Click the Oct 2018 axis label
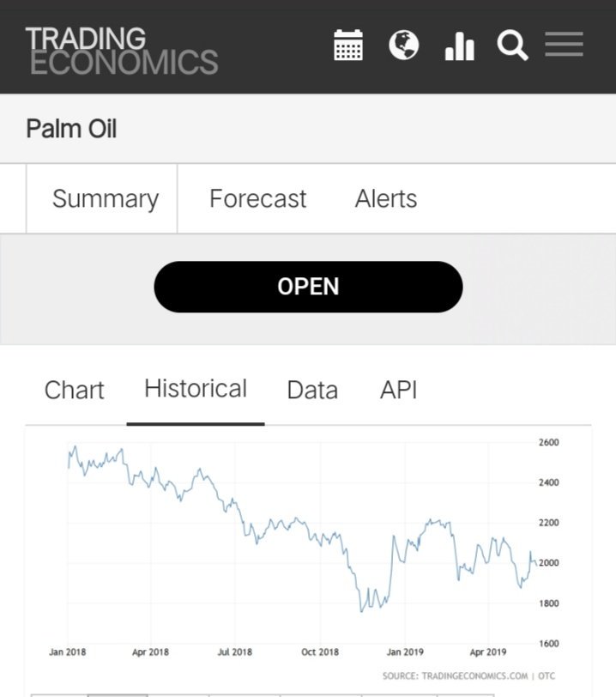The image size is (616, 697). click(320, 652)
